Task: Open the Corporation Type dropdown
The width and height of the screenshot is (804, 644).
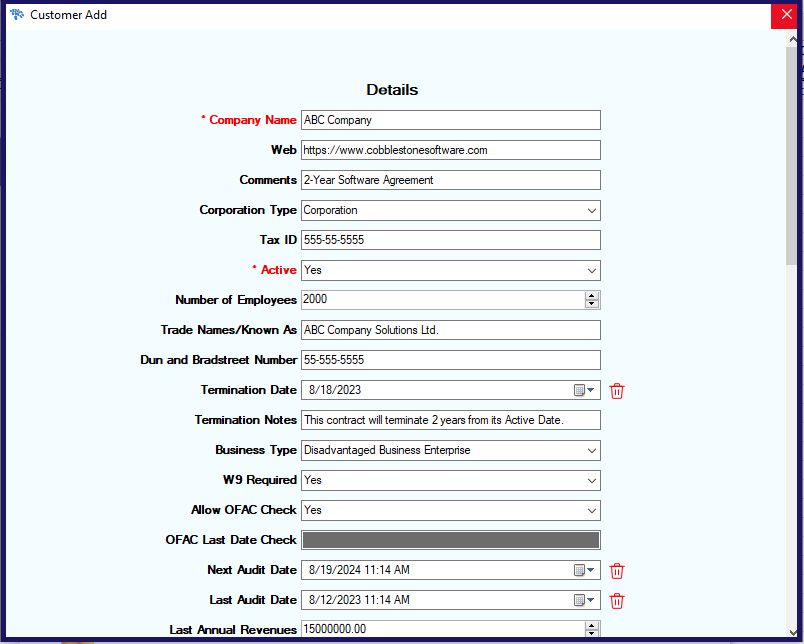Action: [592, 210]
